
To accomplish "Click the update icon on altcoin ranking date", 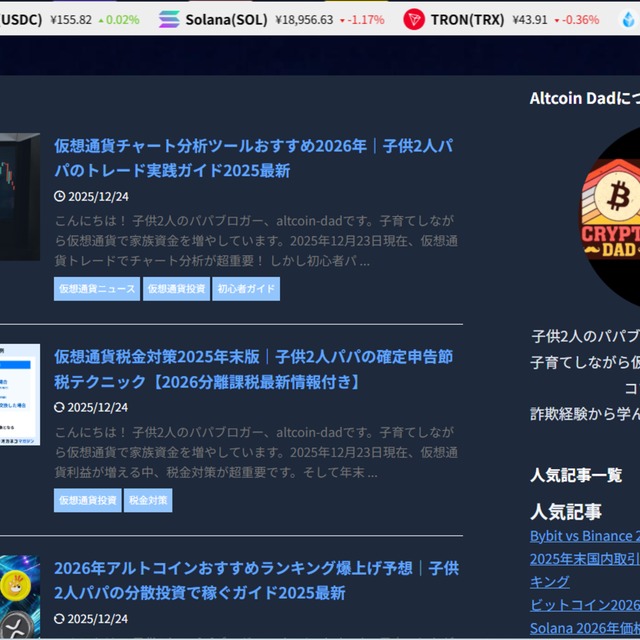I will (x=60, y=619).
